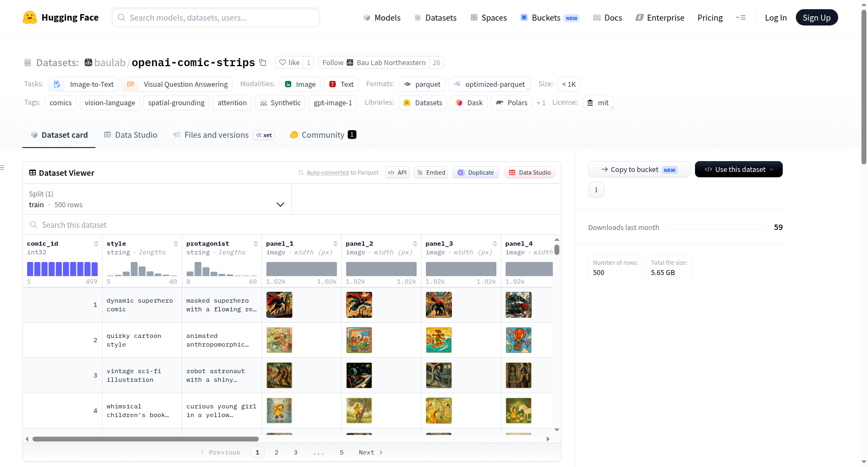Select the Image-to-Text task tag
868x467 pixels.
83,84
